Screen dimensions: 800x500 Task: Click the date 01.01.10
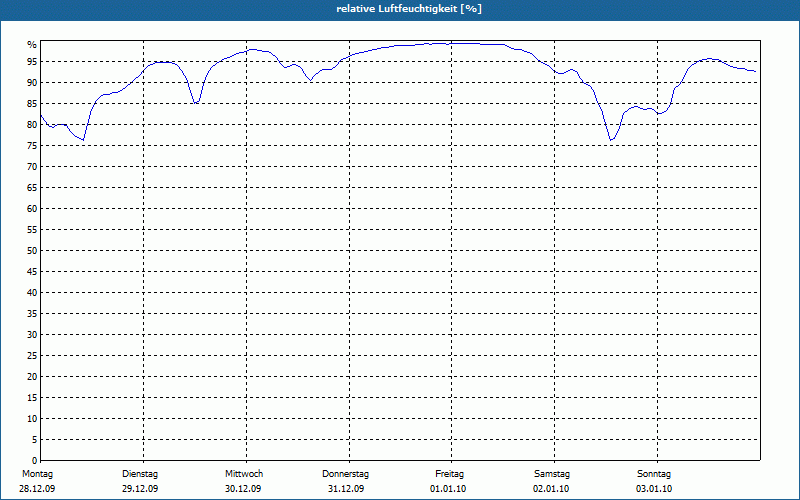pyautogui.click(x=448, y=489)
